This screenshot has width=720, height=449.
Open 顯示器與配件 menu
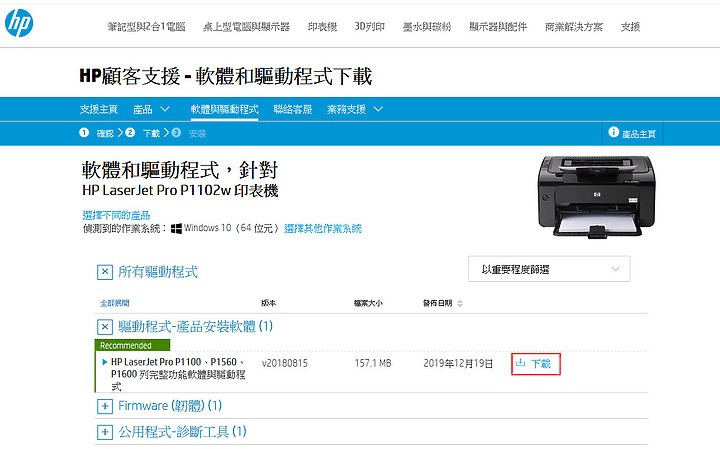498,27
